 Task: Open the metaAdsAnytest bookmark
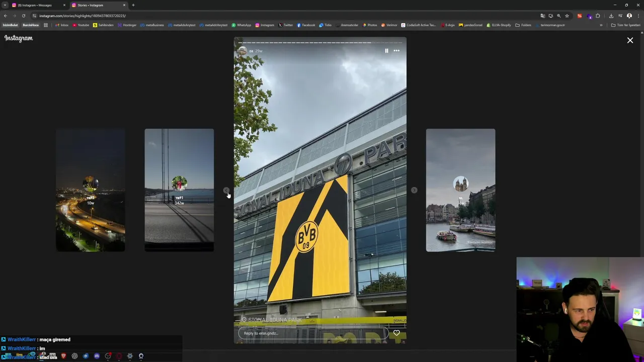182,25
